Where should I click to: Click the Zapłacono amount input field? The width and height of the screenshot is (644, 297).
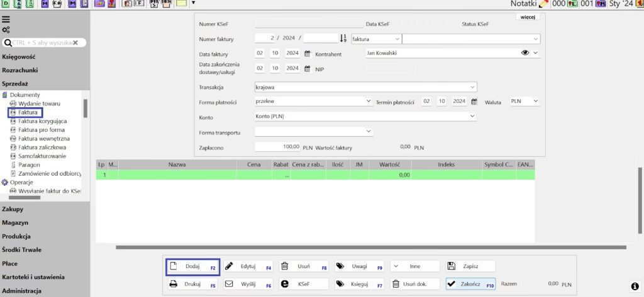point(278,146)
